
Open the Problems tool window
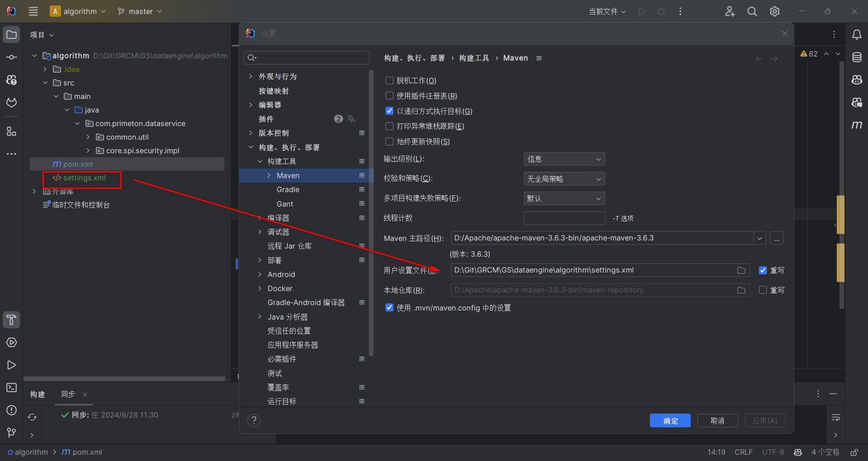click(11, 410)
